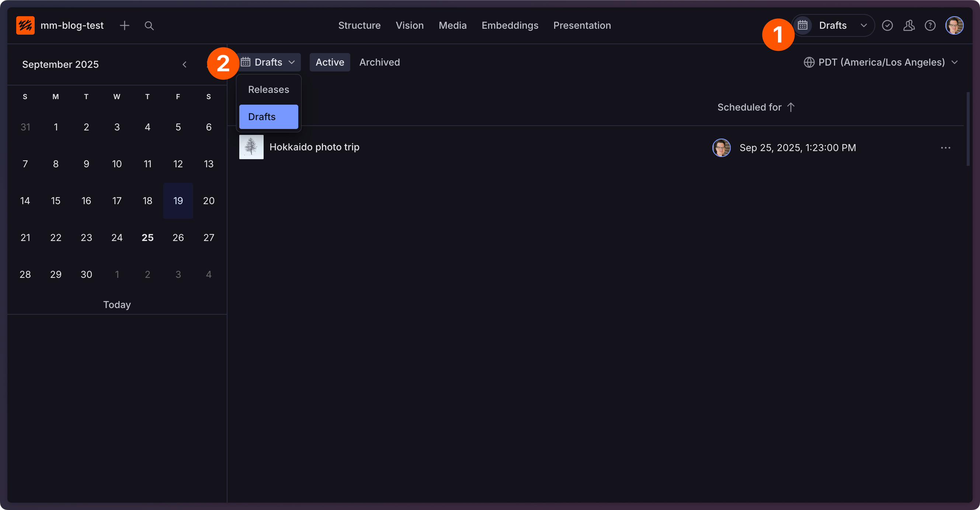Switch to the Archived tab

pyautogui.click(x=379, y=62)
